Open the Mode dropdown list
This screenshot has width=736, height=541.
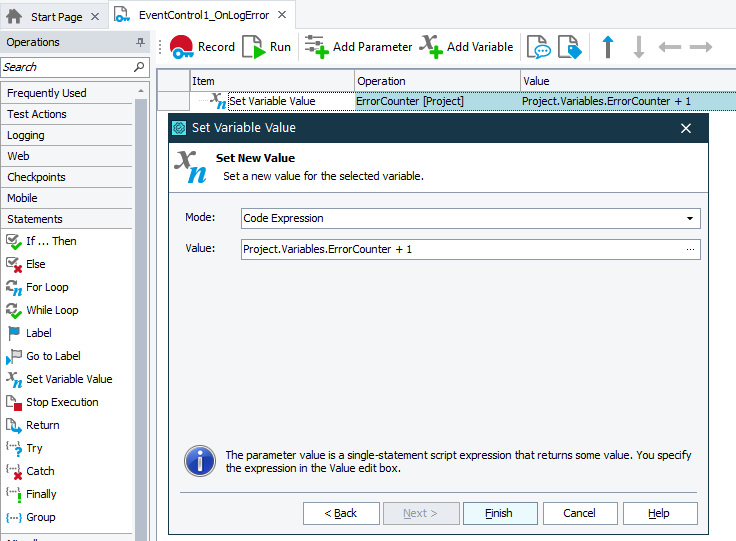tap(689, 218)
